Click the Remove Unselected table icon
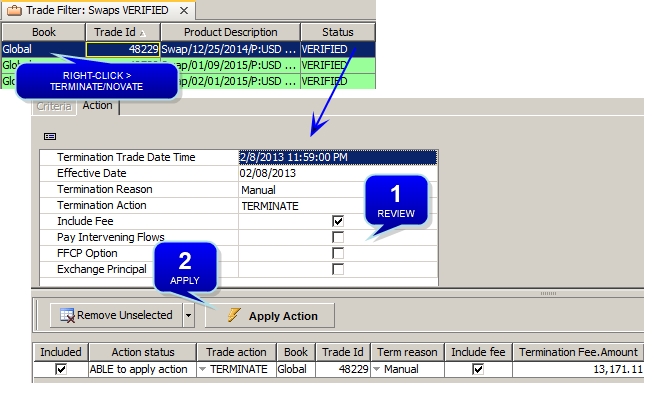This screenshot has height=393, width=654. click(67, 315)
